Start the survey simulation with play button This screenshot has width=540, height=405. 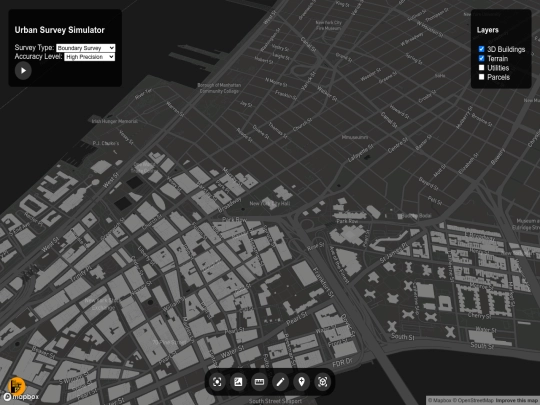tap(23, 71)
